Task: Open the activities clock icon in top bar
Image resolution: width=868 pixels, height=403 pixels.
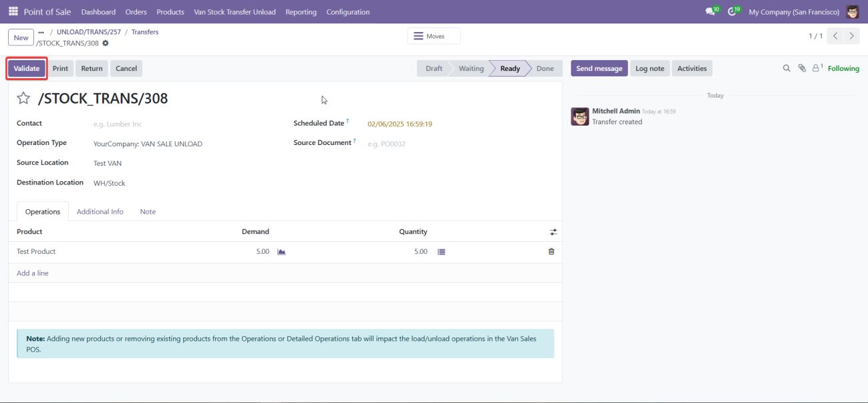Action: click(x=732, y=12)
